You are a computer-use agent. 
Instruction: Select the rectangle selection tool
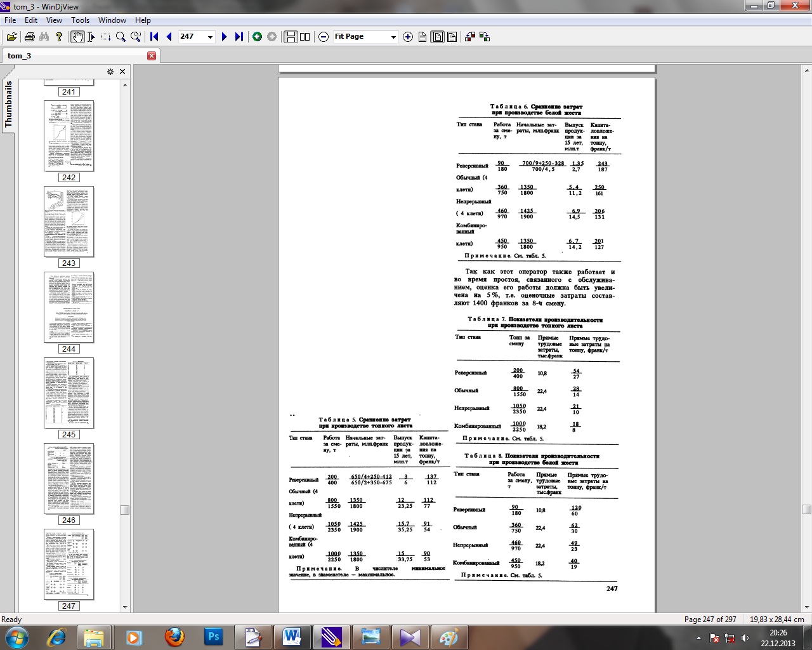point(106,37)
